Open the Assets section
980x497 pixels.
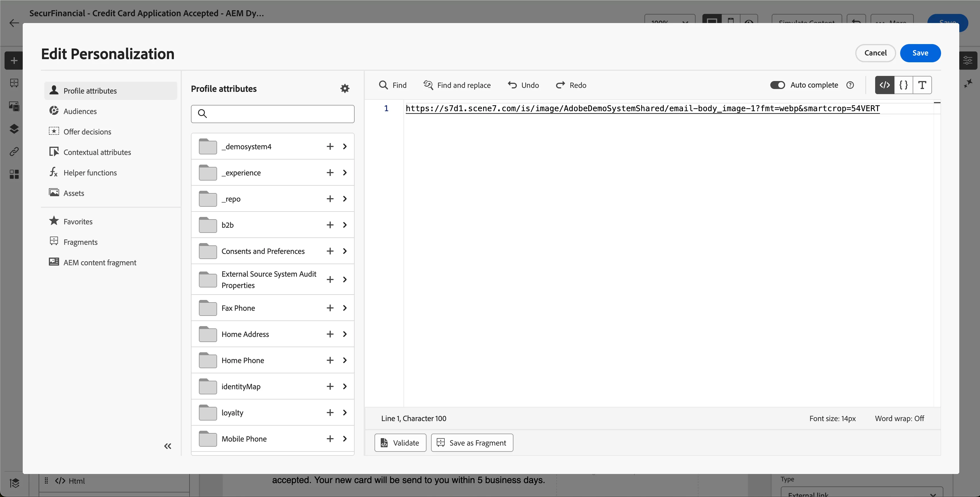click(111, 193)
